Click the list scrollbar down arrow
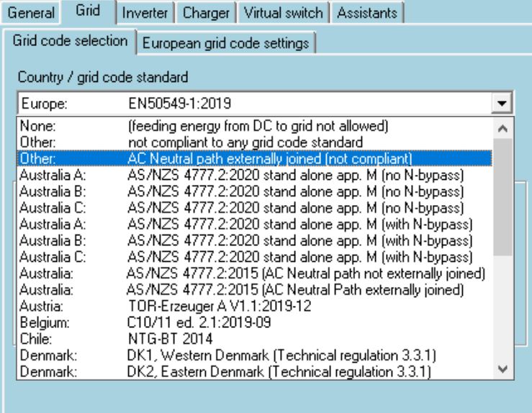The image size is (532, 413). click(502, 369)
